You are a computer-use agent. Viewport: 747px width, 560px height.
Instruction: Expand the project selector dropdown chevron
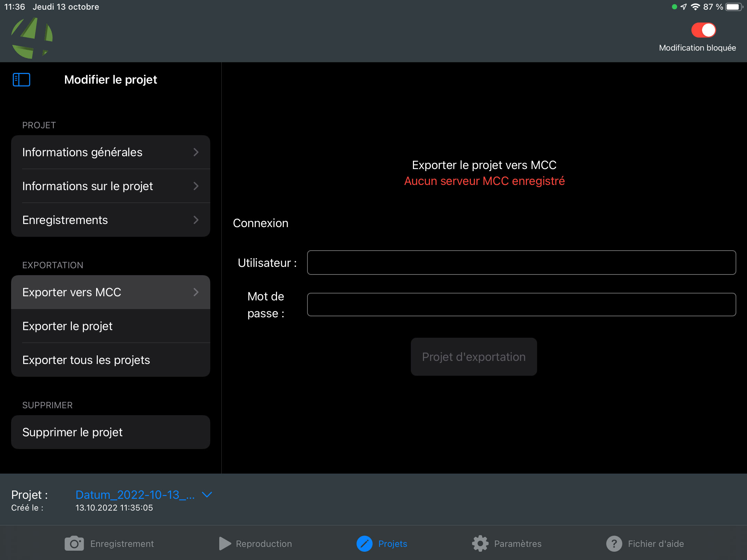click(207, 495)
